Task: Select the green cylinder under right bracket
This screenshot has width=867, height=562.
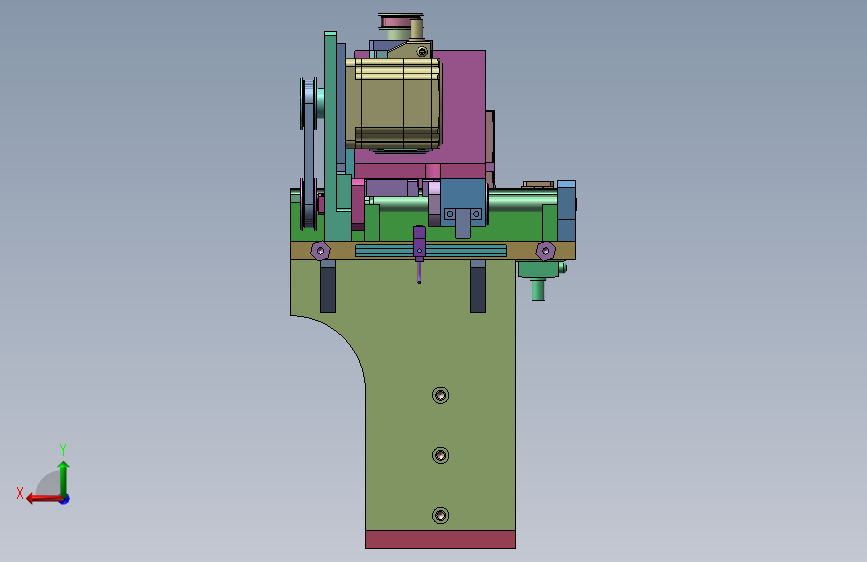Action: (538, 289)
